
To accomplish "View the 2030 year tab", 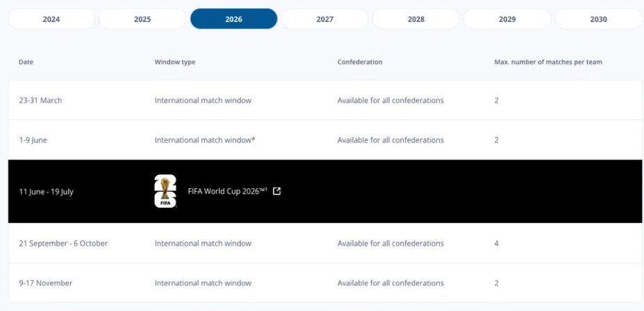I will click(x=598, y=19).
